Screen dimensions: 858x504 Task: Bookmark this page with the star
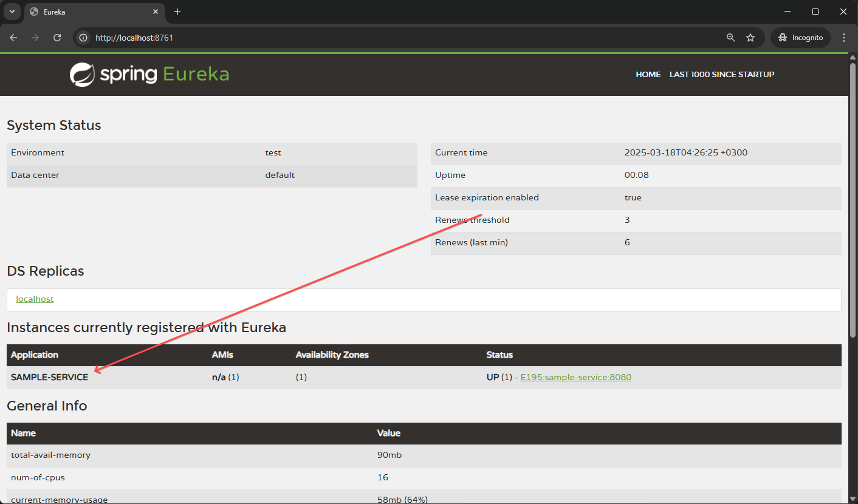point(750,38)
